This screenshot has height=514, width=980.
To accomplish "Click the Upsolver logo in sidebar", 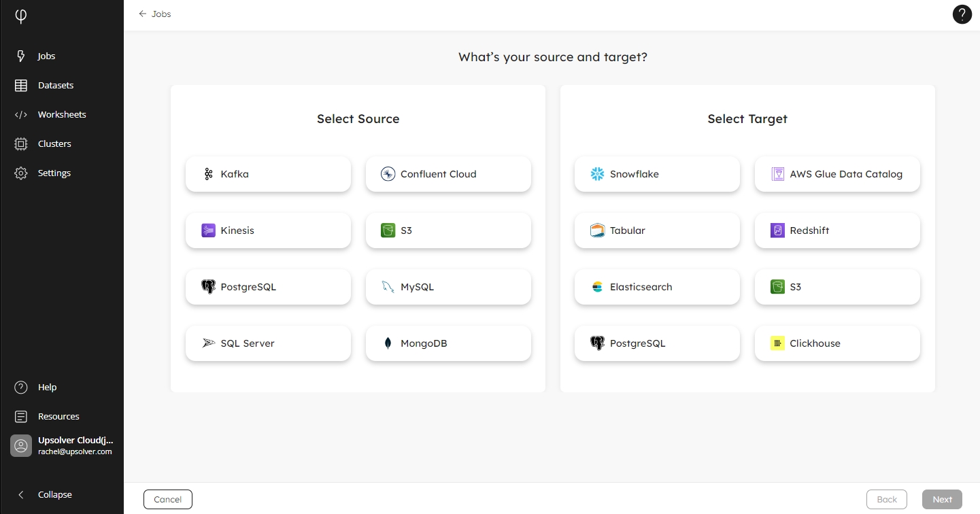I will 21,16.
